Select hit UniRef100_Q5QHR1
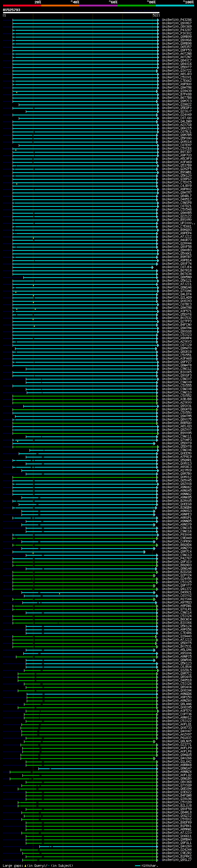The image size is (197, 868). [176, 460]
